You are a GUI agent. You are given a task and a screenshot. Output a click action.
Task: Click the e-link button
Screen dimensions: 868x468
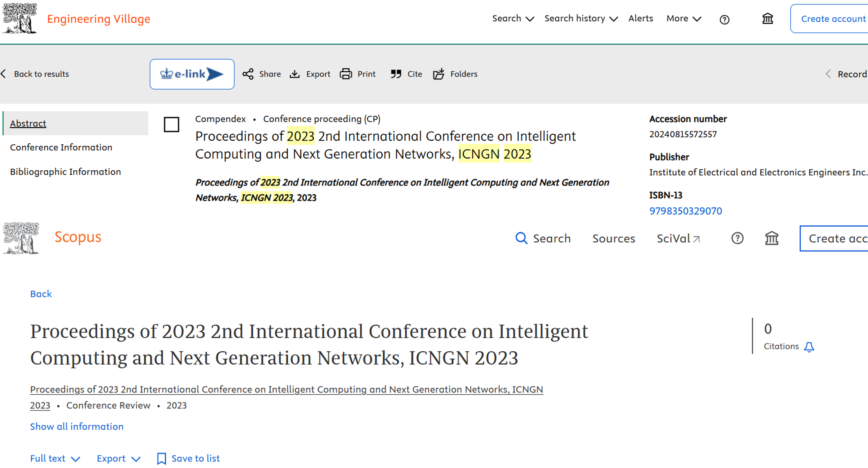tap(192, 74)
